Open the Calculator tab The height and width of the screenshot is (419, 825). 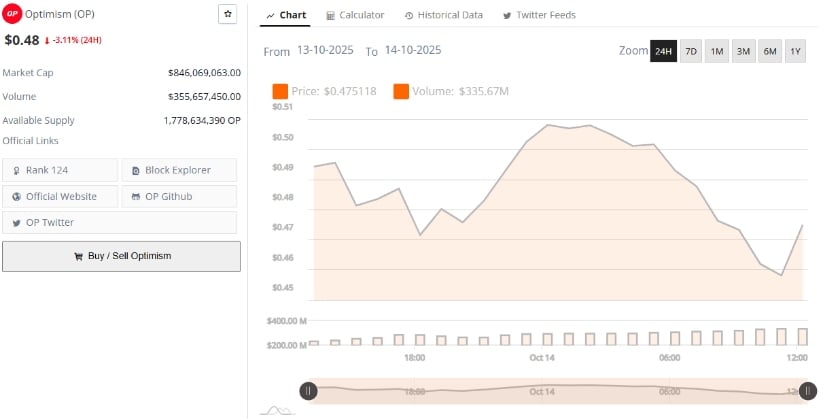tap(355, 15)
